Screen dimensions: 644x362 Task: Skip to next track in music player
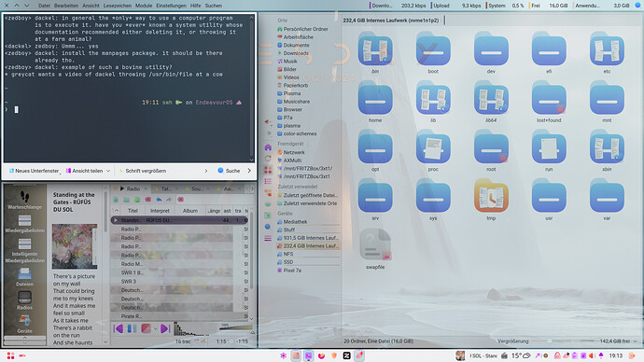[x=165, y=328]
